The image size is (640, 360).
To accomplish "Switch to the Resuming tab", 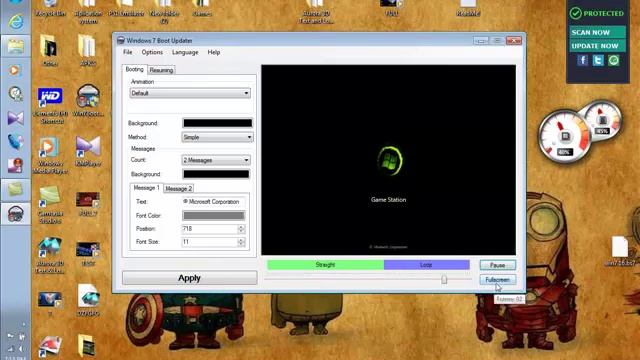I will (161, 70).
